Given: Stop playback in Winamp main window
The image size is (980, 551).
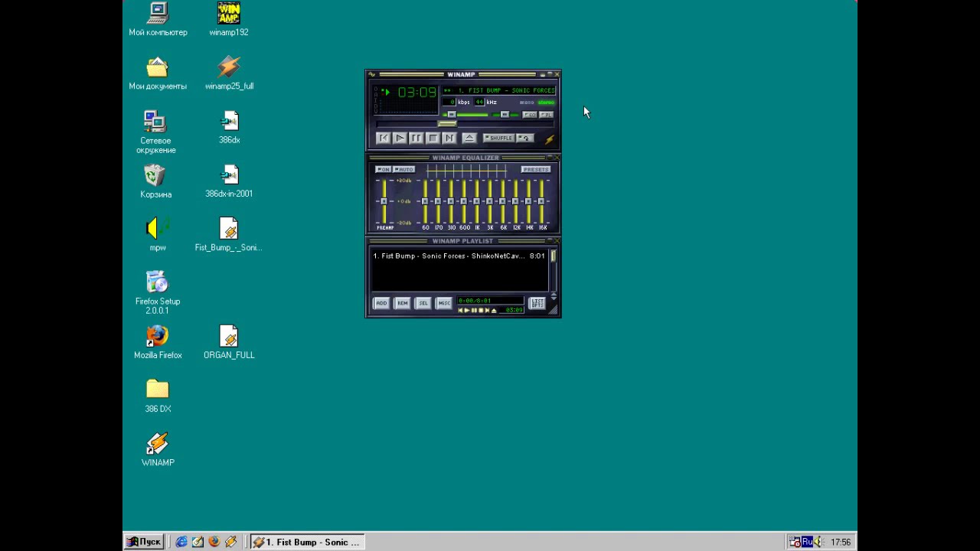Looking at the screenshot, I should 433,138.
